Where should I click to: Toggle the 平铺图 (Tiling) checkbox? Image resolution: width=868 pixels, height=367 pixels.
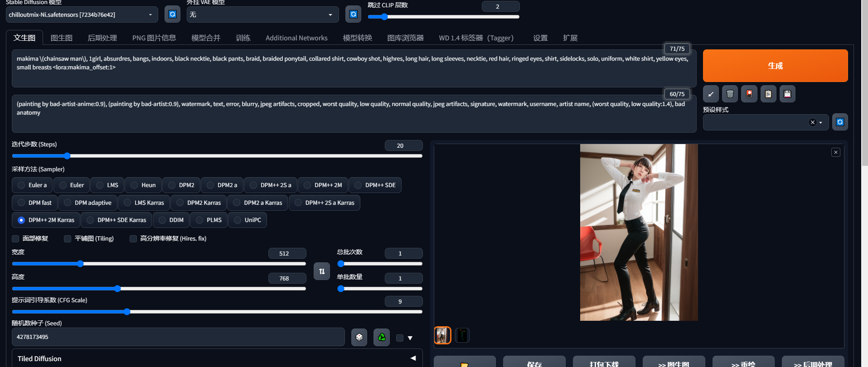pos(68,239)
